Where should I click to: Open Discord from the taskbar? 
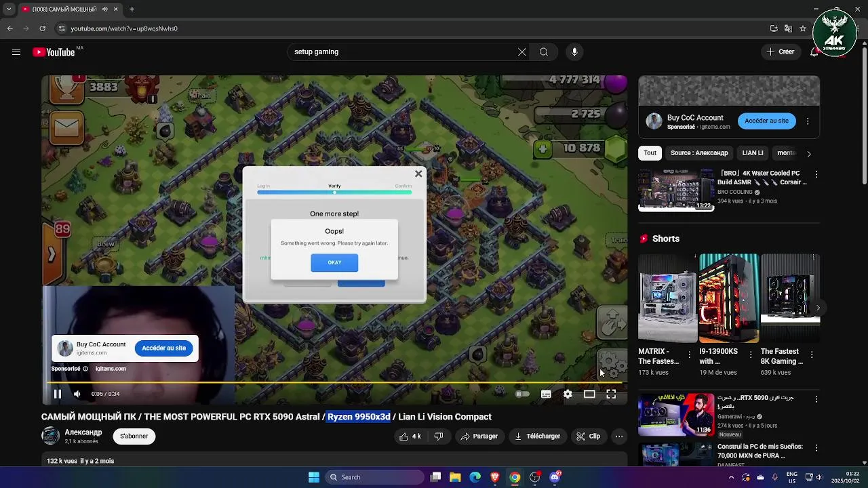click(x=555, y=477)
